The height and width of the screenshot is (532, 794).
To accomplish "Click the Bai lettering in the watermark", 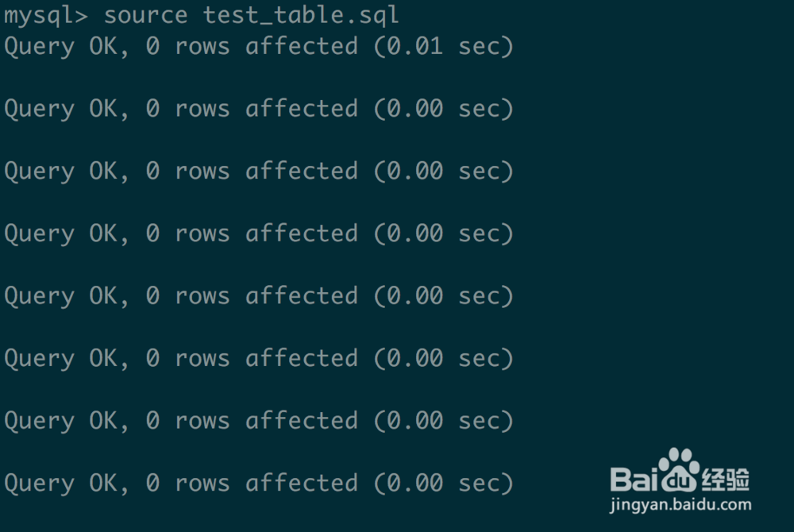I will click(x=634, y=480).
